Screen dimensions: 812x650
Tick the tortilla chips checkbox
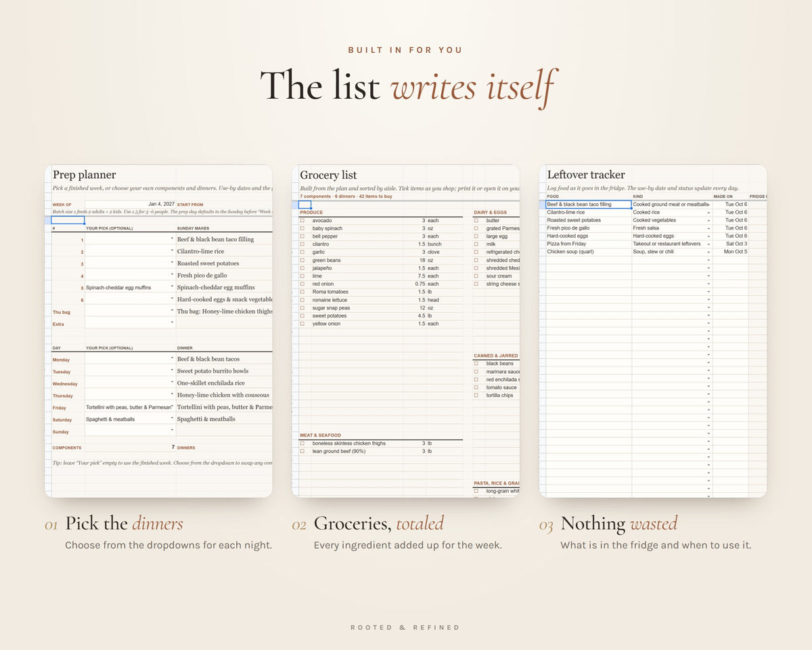476,395
